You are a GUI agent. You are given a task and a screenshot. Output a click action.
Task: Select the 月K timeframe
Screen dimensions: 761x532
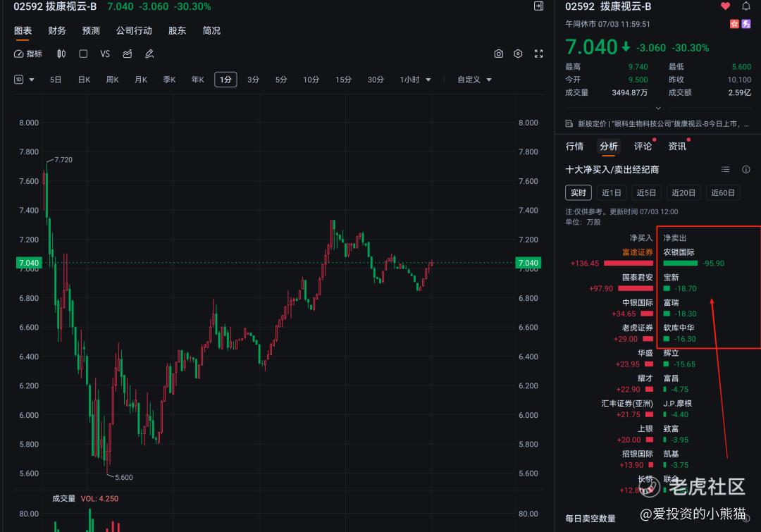(x=141, y=80)
